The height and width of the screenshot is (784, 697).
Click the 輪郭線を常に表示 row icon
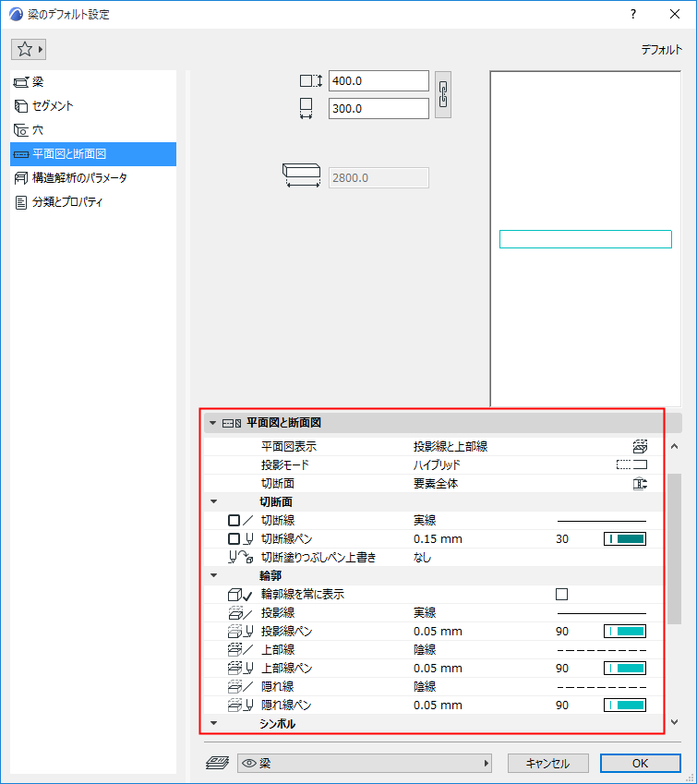click(241, 595)
